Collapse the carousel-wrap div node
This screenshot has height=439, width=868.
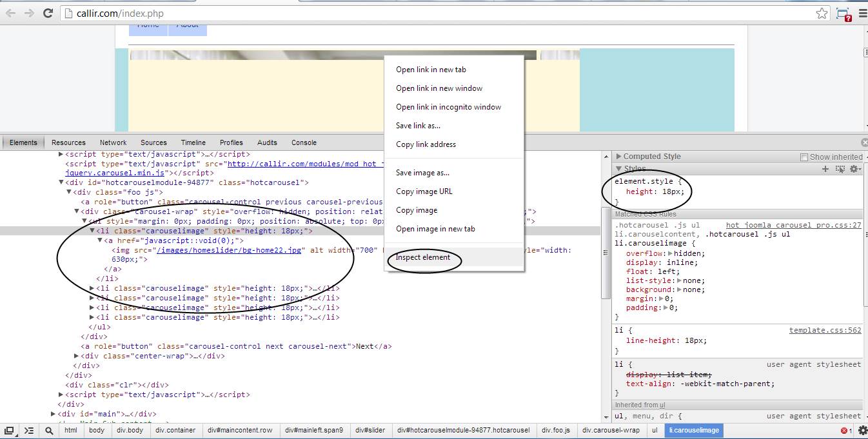(x=77, y=211)
